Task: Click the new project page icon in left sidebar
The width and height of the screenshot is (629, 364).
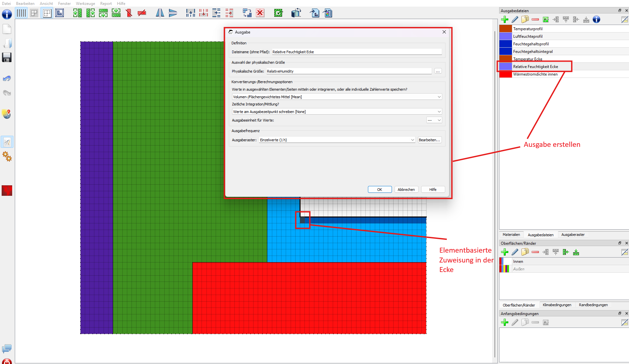Action: (x=7, y=29)
